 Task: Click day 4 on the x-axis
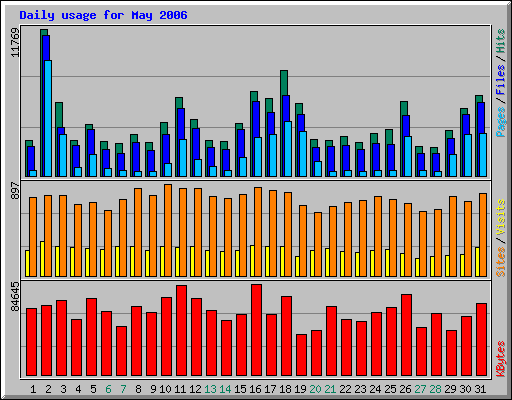pyautogui.click(x=78, y=389)
